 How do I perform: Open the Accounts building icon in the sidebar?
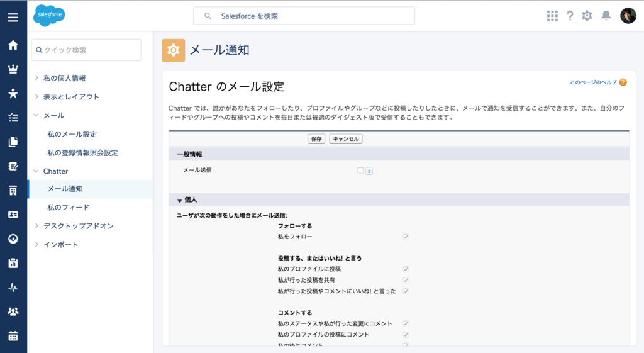click(x=13, y=190)
